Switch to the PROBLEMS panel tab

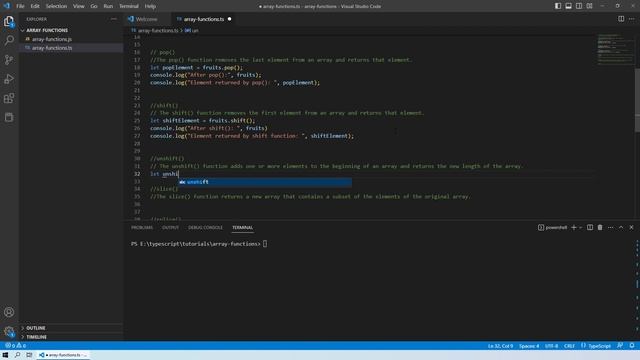click(142, 227)
